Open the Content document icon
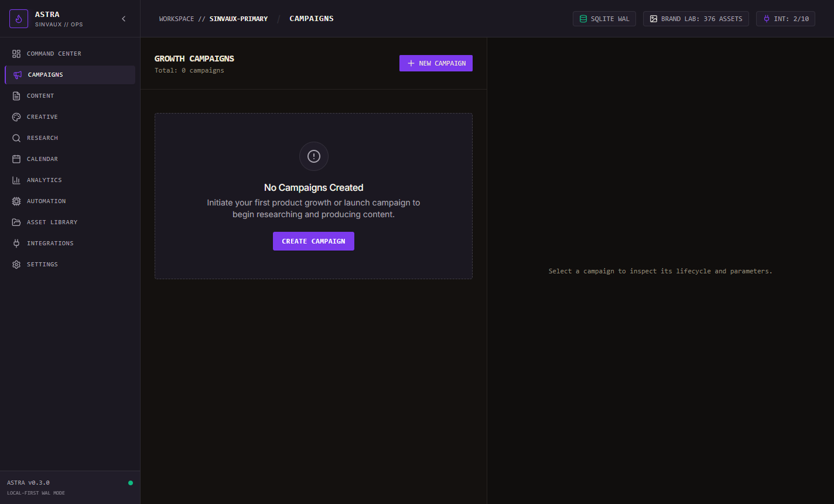 (x=16, y=96)
